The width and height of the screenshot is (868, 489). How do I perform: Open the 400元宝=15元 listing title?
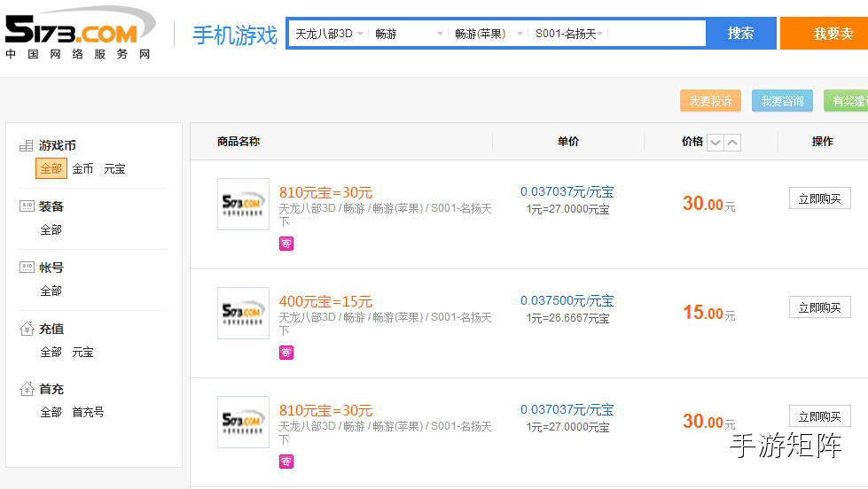point(325,301)
